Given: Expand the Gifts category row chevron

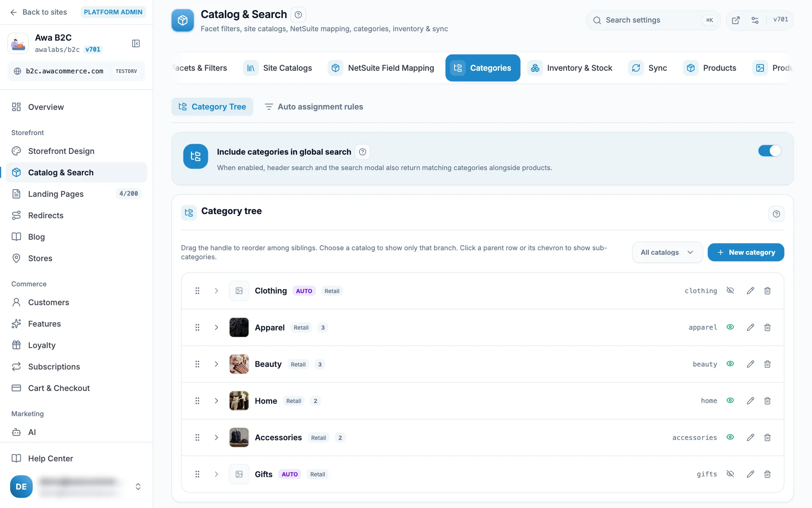Looking at the screenshot, I should [217, 474].
